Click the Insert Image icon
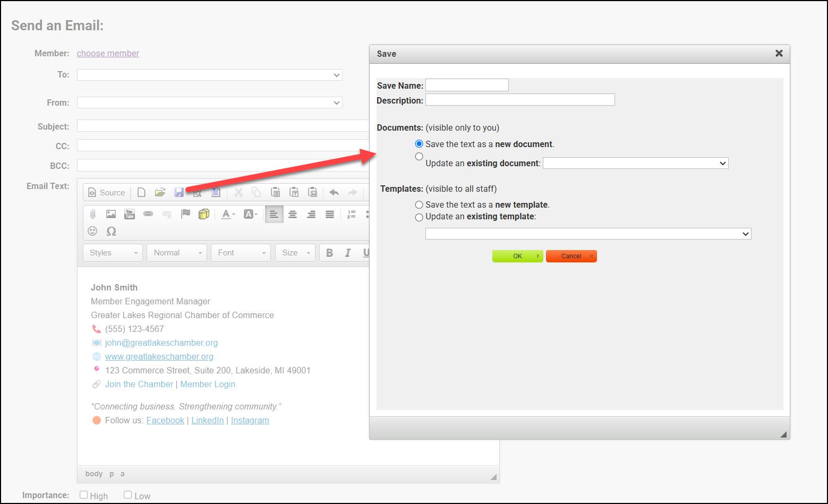The image size is (828, 504). pos(110,214)
